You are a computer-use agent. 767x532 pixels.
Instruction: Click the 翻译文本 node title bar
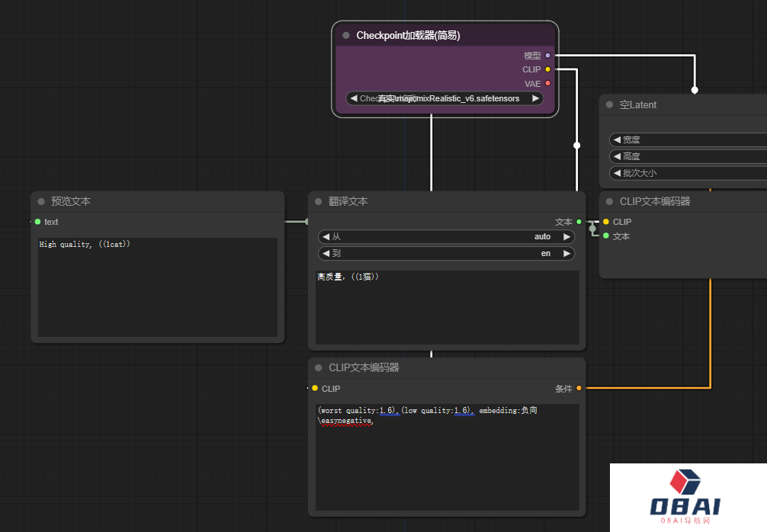pos(447,201)
